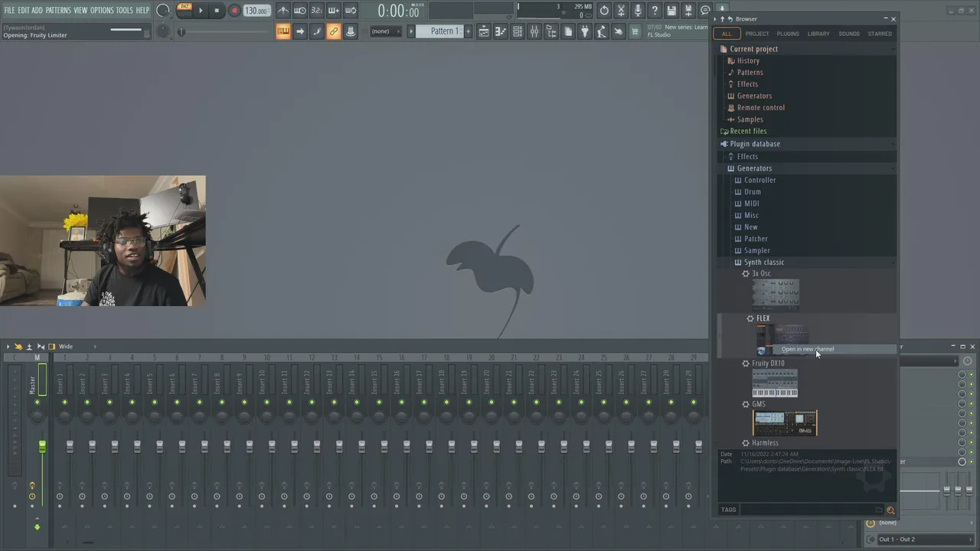The width and height of the screenshot is (980, 551).
Task: Switch browser to LIBRARY tab
Action: tap(818, 34)
